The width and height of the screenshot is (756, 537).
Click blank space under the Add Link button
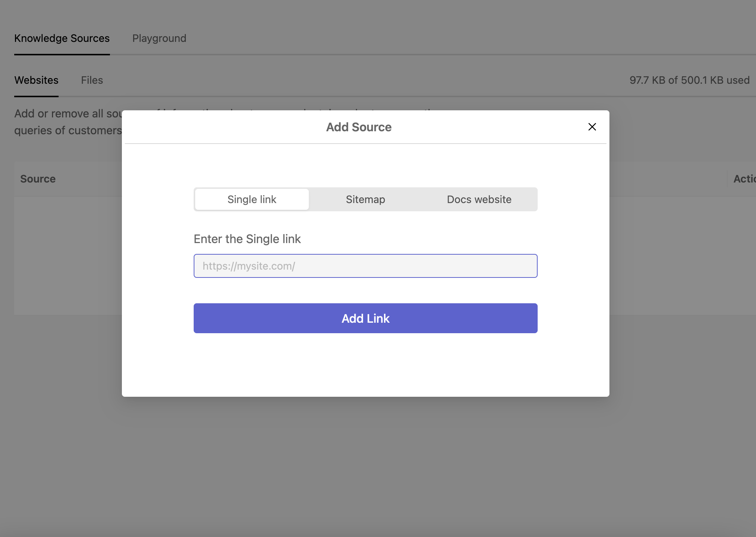point(365,363)
